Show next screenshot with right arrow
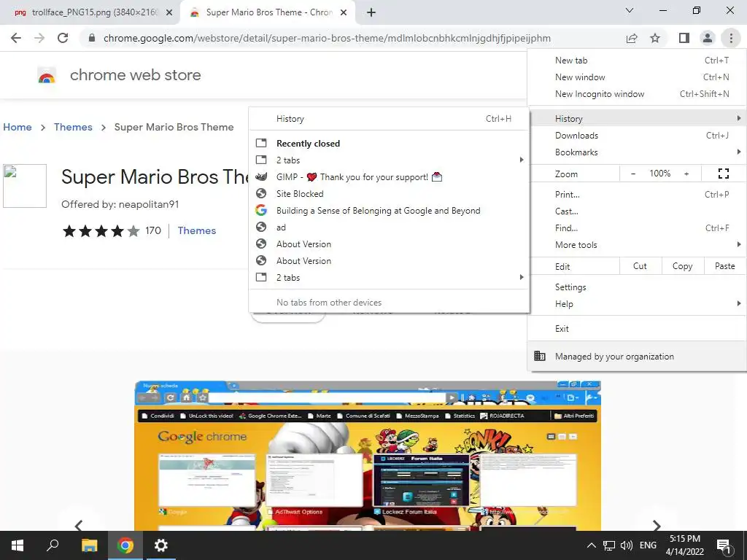 [x=657, y=525]
